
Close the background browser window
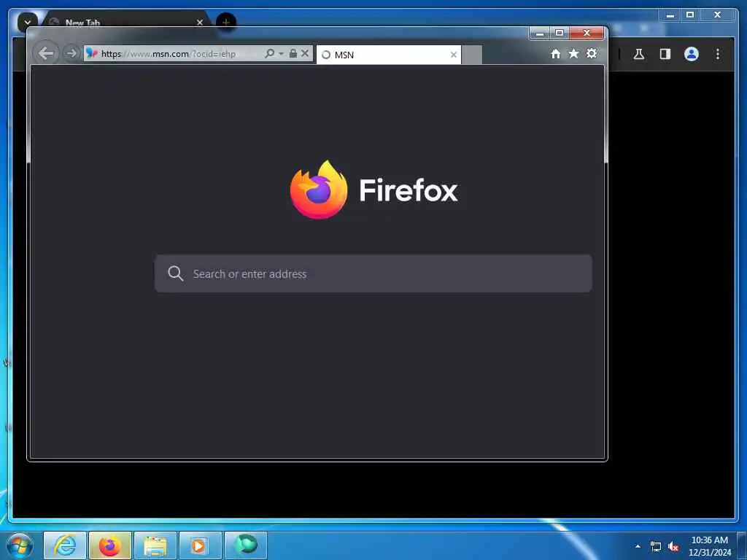pyautogui.click(x=717, y=15)
